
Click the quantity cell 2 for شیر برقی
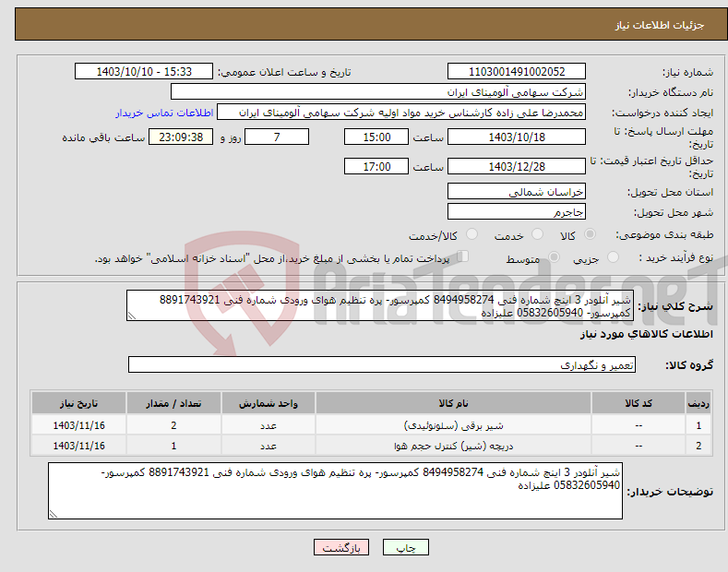[173, 425]
